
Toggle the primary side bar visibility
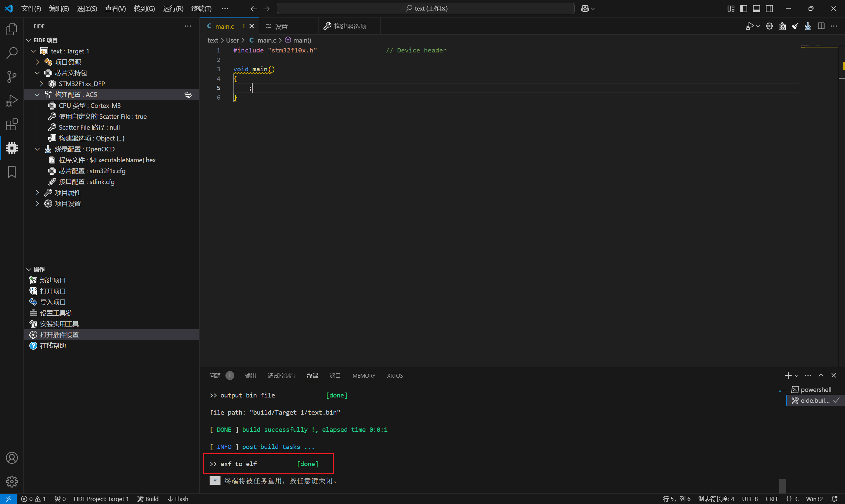click(x=743, y=9)
